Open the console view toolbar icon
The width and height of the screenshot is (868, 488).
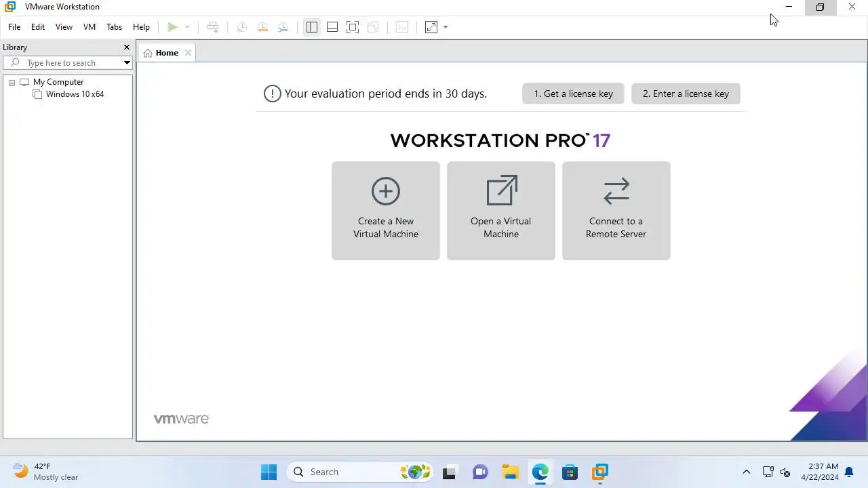tap(402, 27)
